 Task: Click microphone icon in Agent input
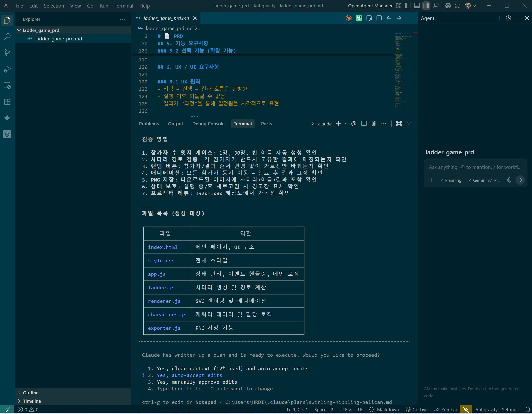coord(509,180)
